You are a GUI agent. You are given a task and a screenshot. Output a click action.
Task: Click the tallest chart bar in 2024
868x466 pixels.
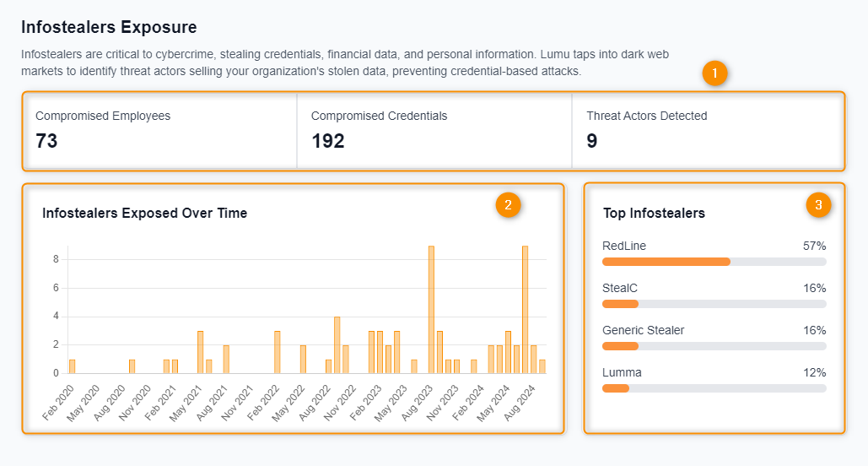pos(525,310)
